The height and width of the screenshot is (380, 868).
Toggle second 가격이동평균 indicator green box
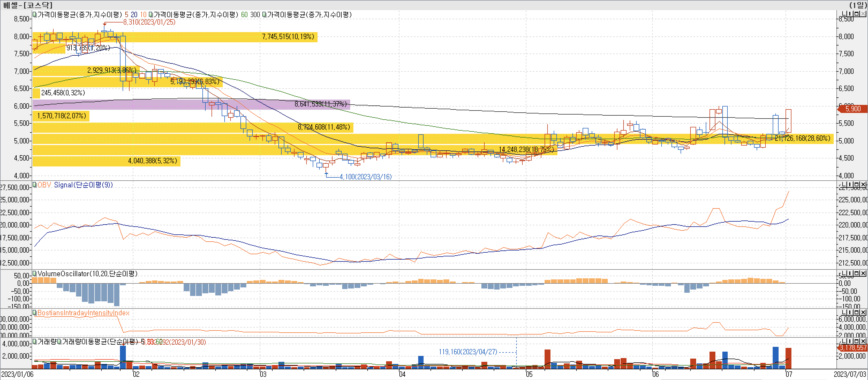151,14
